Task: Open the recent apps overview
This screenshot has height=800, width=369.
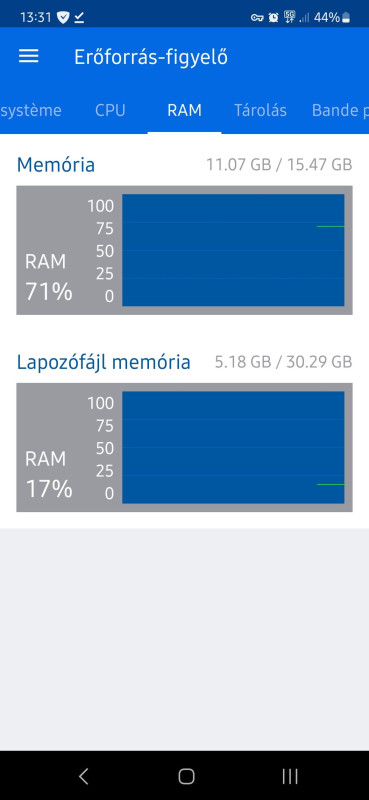Action: [x=290, y=776]
